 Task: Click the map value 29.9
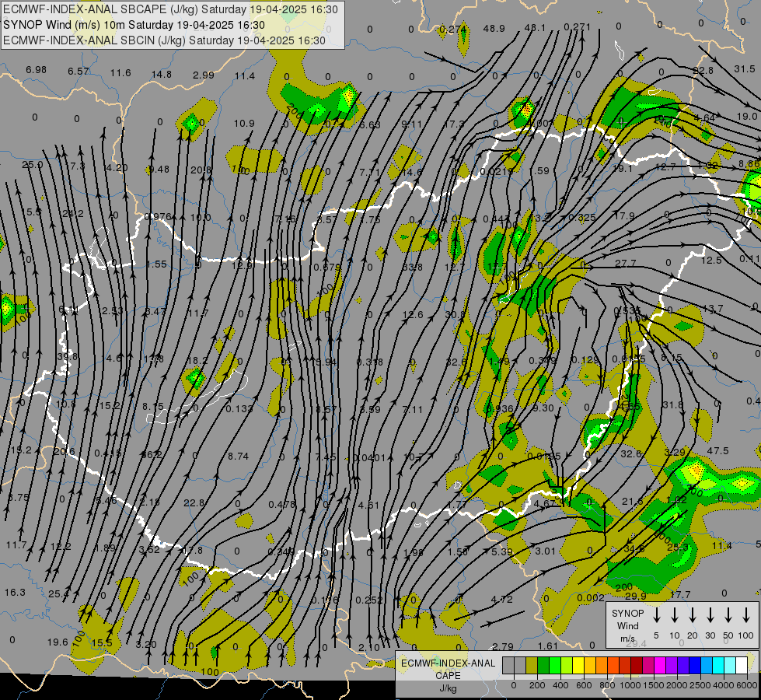[635, 596]
